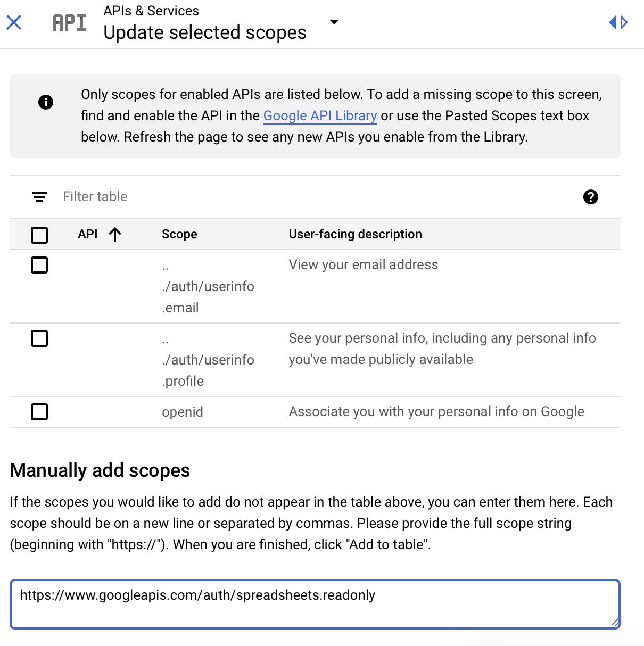Check the openid scope checkbox
Screen dimensions: 644x646
[39, 412]
